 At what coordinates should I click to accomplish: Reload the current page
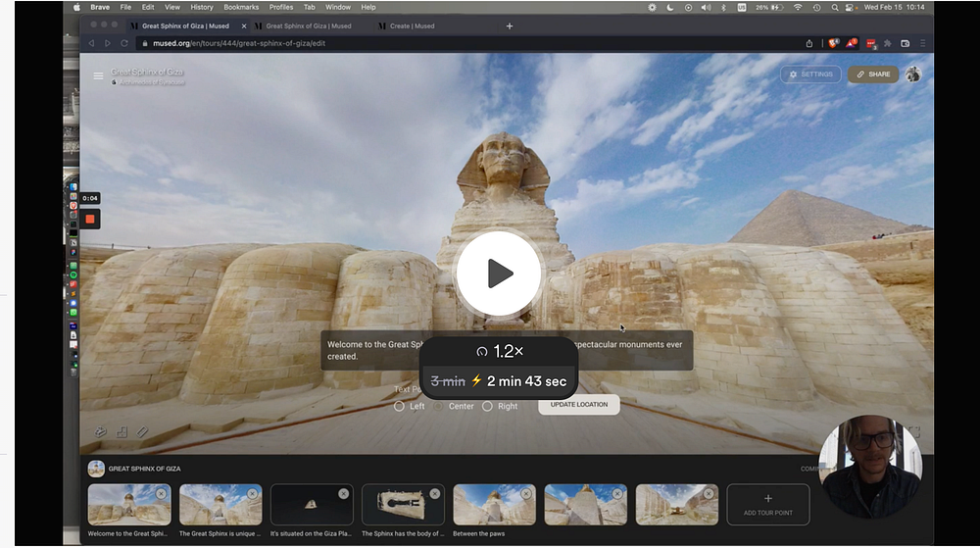(x=124, y=43)
